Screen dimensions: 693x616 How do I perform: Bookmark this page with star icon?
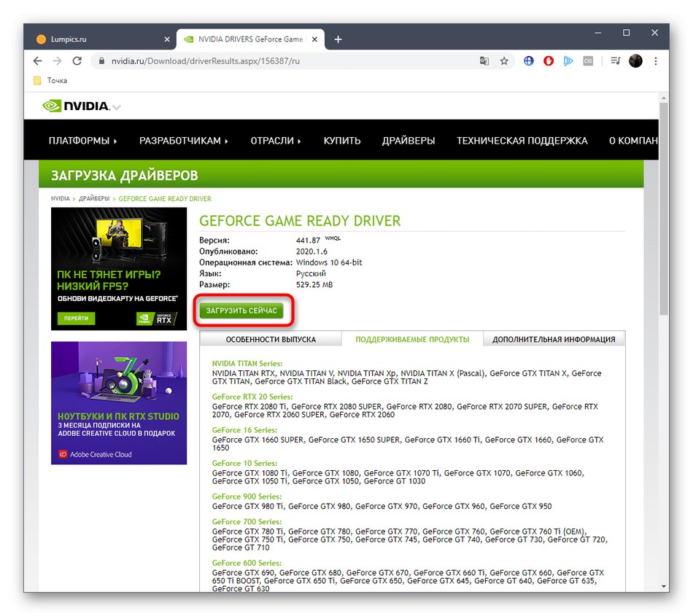504,61
